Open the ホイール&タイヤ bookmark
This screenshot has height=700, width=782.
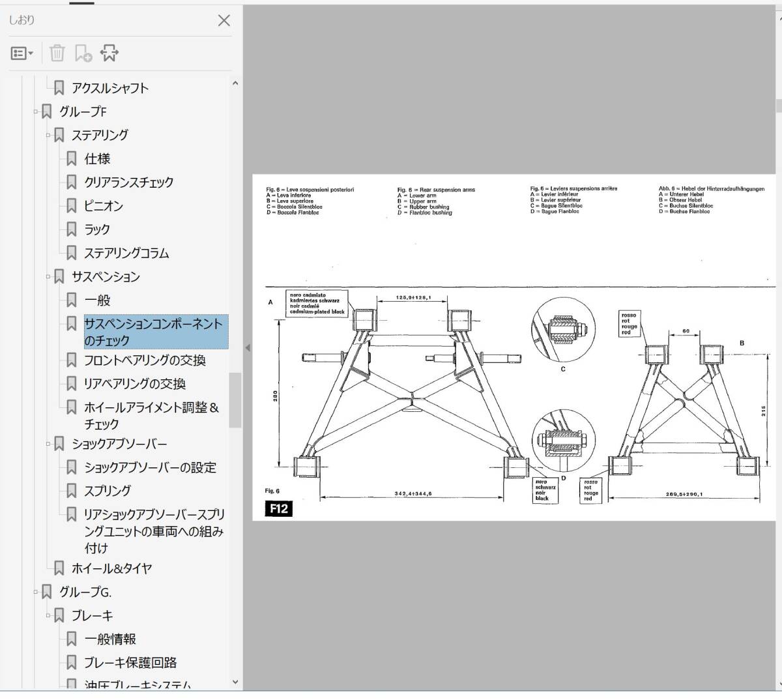[x=111, y=568]
